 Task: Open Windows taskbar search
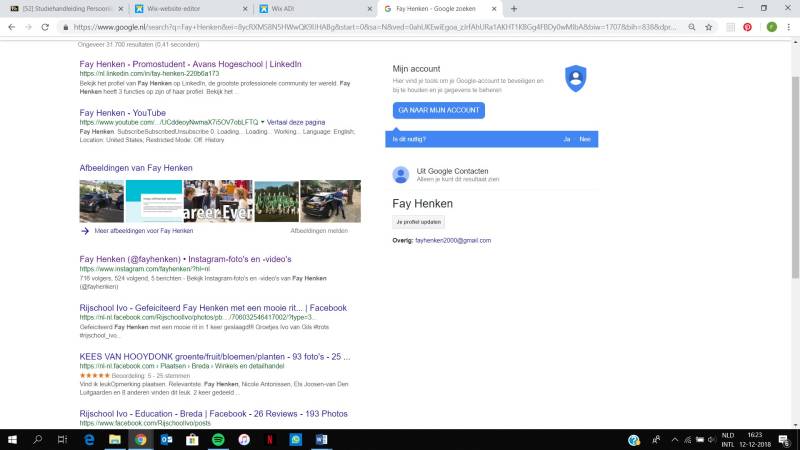[x=37, y=439]
